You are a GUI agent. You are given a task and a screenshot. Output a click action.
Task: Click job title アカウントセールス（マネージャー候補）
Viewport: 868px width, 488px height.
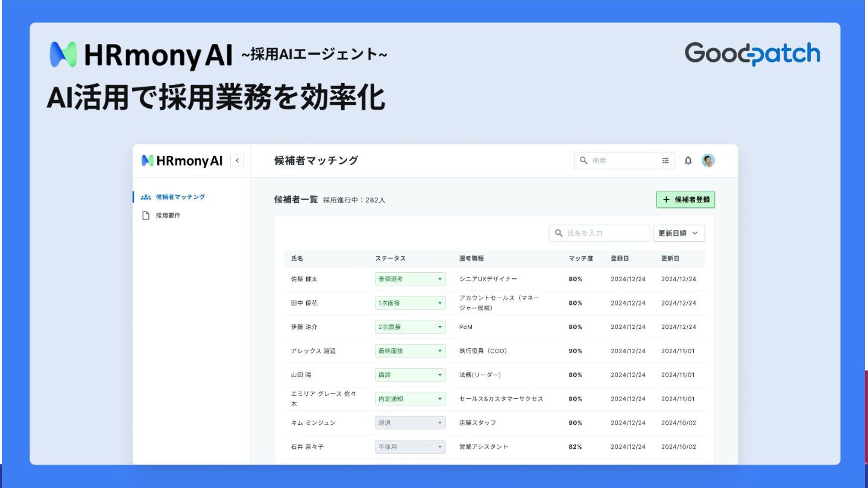(x=499, y=303)
